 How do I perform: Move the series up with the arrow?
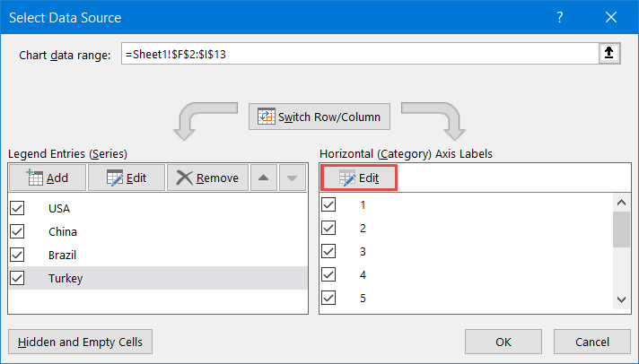(262, 178)
